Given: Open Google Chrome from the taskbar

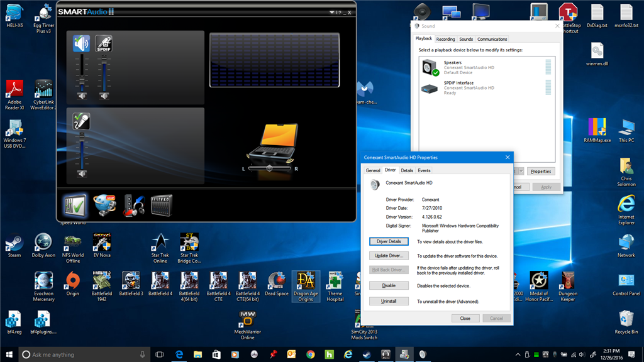Looking at the screenshot, I should (x=311, y=354).
